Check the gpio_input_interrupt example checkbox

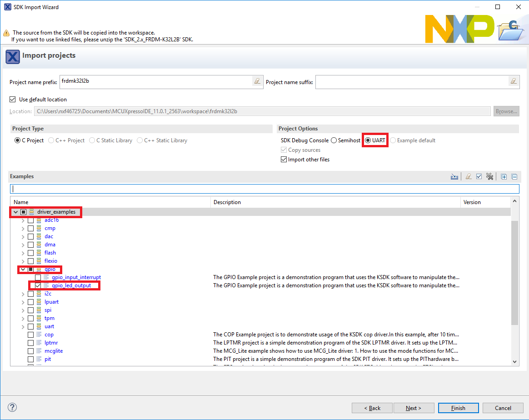point(38,277)
